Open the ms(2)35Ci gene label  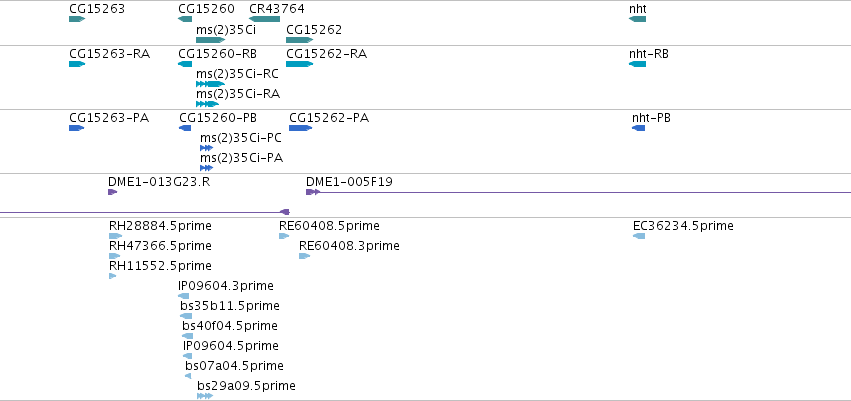pyautogui.click(x=226, y=29)
